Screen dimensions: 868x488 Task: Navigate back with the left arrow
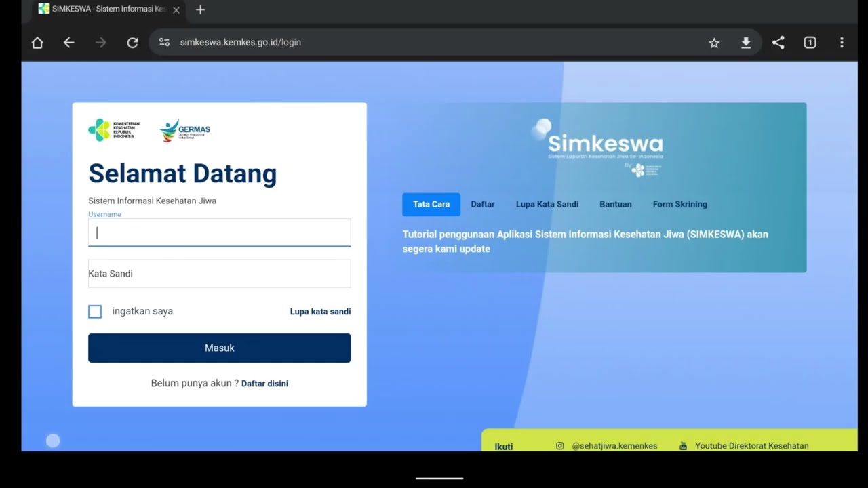pyautogui.click(x=69, y=43)
